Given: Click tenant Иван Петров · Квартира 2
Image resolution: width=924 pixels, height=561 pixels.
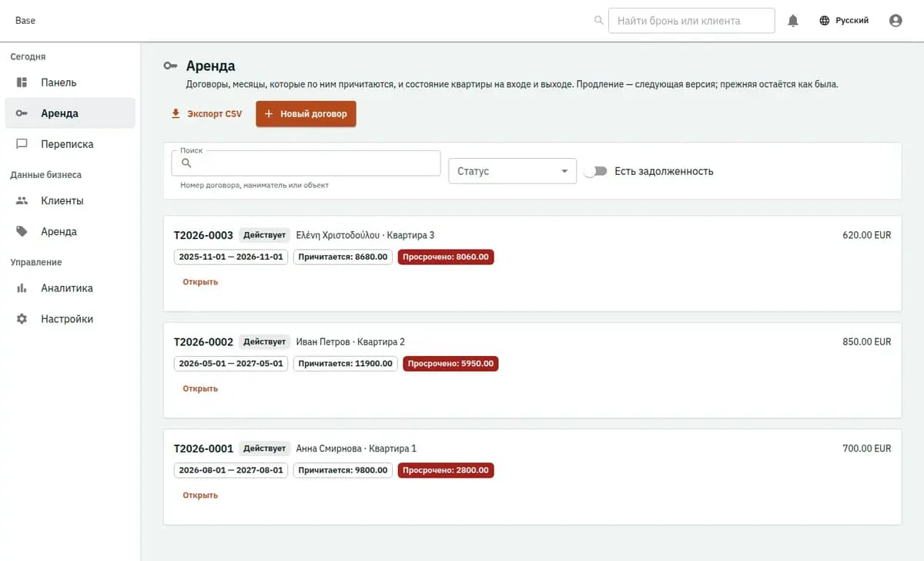Looking at the screenshot, I should (350, 342).
